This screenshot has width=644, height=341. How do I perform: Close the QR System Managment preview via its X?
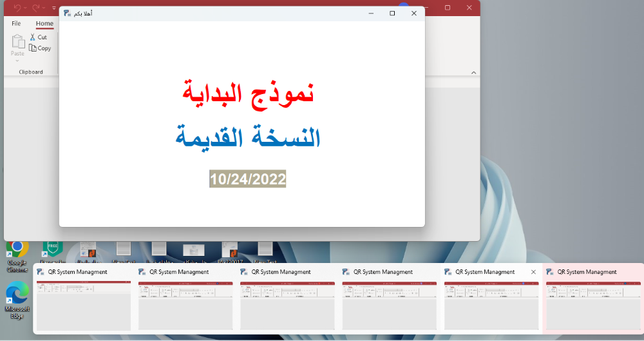[533, 272]
